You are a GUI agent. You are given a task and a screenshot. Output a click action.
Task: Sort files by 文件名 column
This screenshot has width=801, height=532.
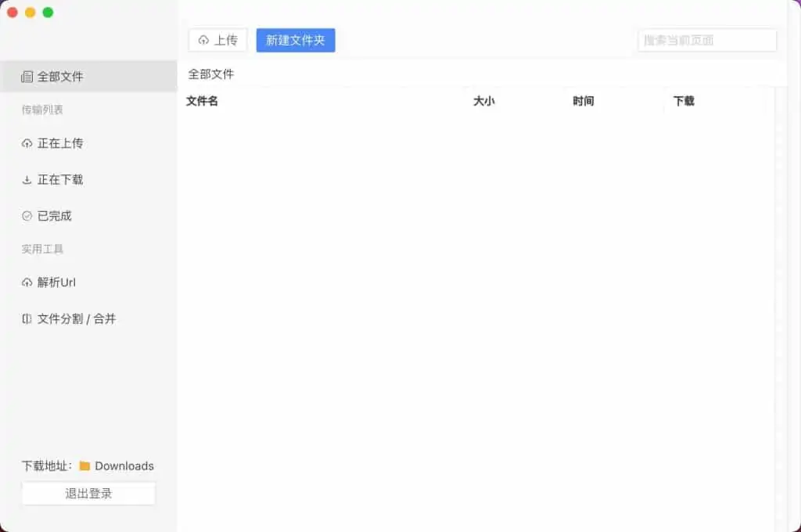click(202, 101)
